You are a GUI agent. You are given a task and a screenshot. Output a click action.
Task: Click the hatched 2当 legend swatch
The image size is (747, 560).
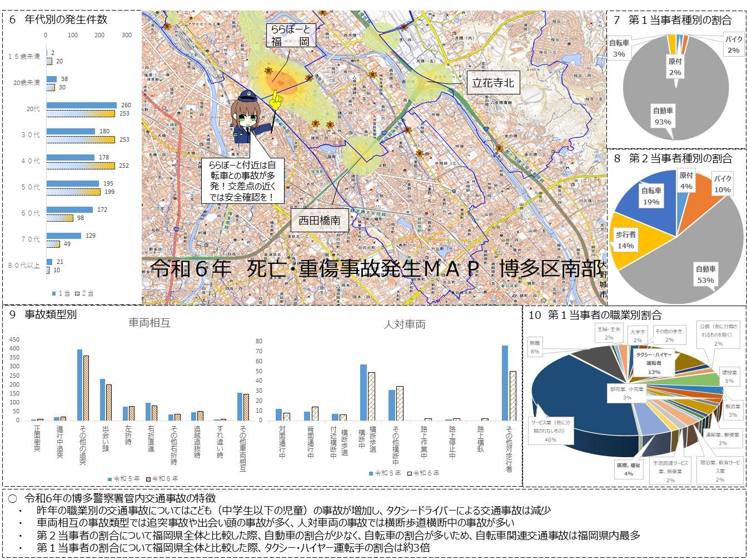tap(76, 293)
